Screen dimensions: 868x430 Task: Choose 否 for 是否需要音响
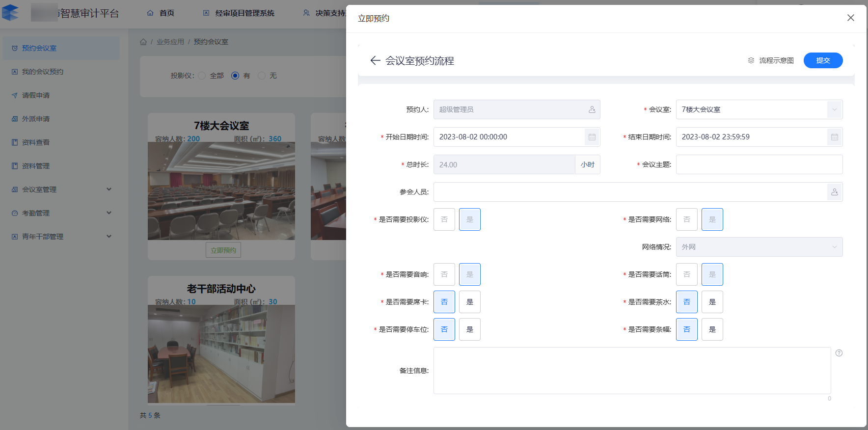(x=444, y=274)
